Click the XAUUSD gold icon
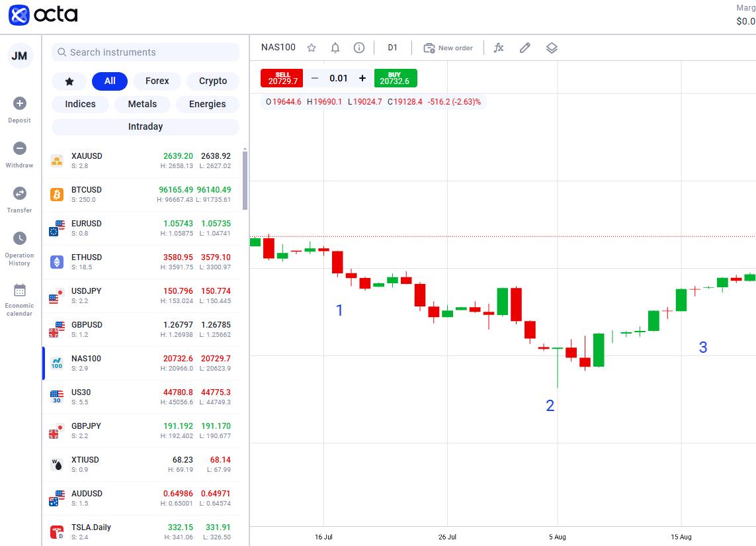 [x=57, y=161]
